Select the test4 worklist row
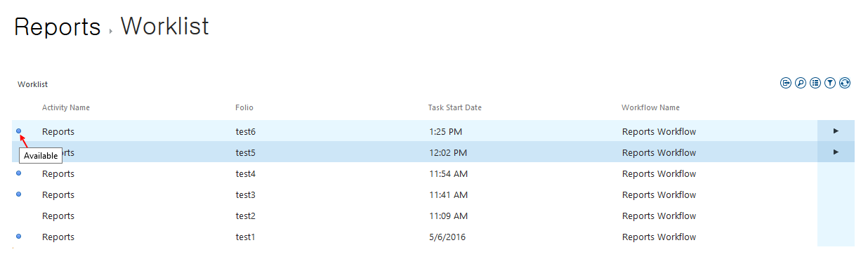 pos(433,173)
